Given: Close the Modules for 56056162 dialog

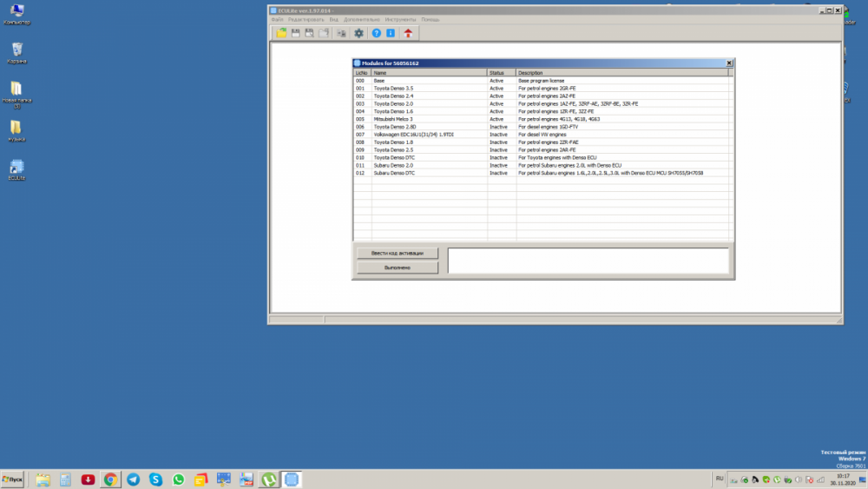Looking at the screenshot, I should click(729, 63).
